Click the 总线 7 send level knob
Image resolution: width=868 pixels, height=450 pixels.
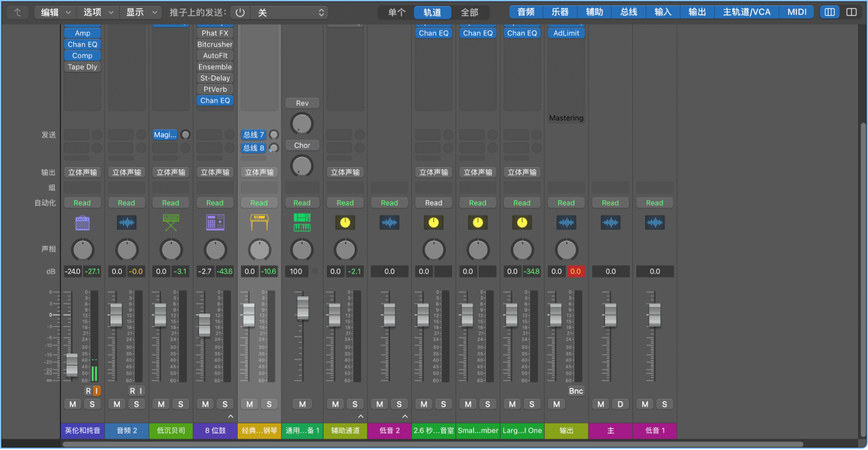[x=273, y=135]
